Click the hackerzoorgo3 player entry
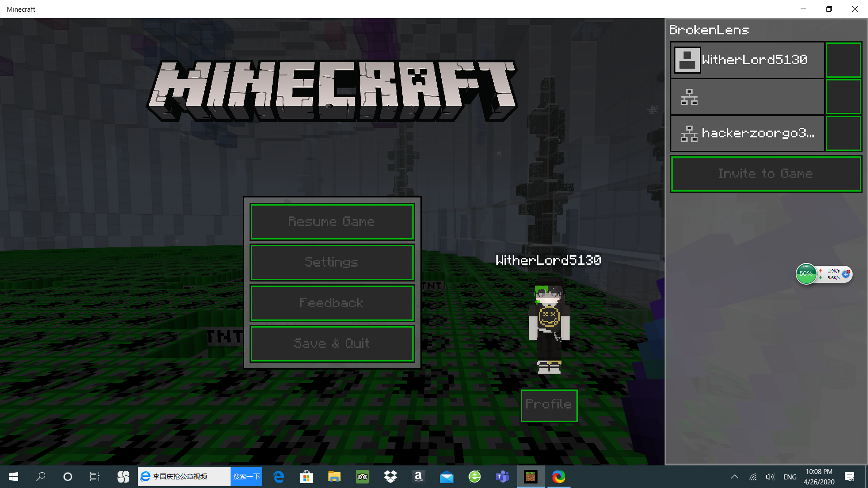This screenshot has width=868, height=488. click(748, 133)
